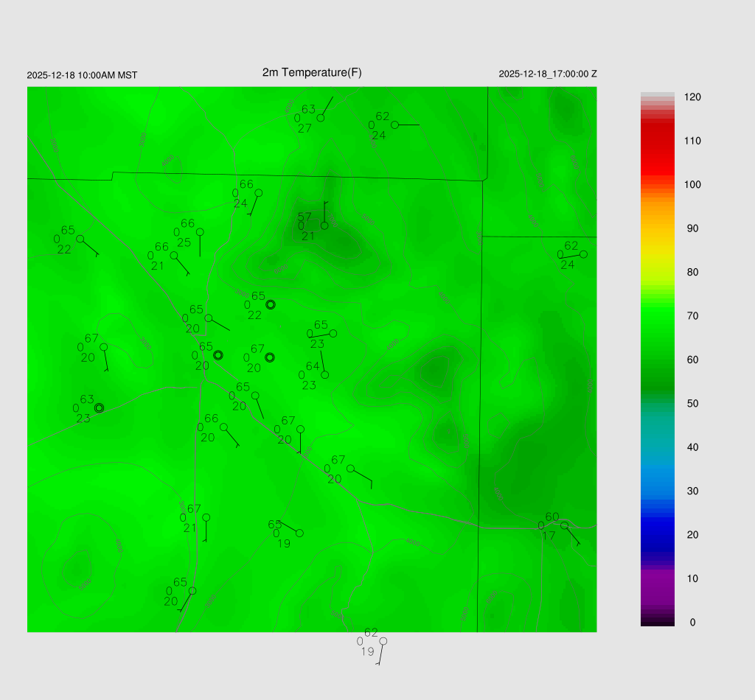Click the 120 label atop the colorbar
Screen dimensions: 755x700
click(x=692, y=97)
